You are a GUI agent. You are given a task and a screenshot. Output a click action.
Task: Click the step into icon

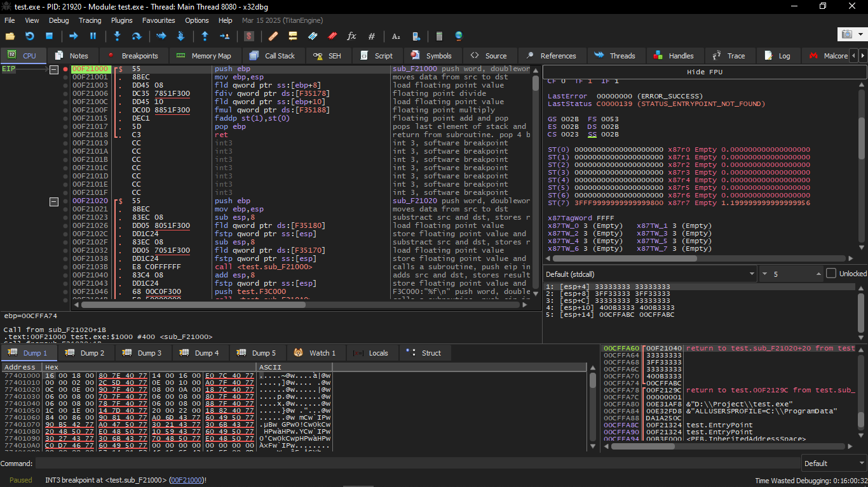[117, 36]
